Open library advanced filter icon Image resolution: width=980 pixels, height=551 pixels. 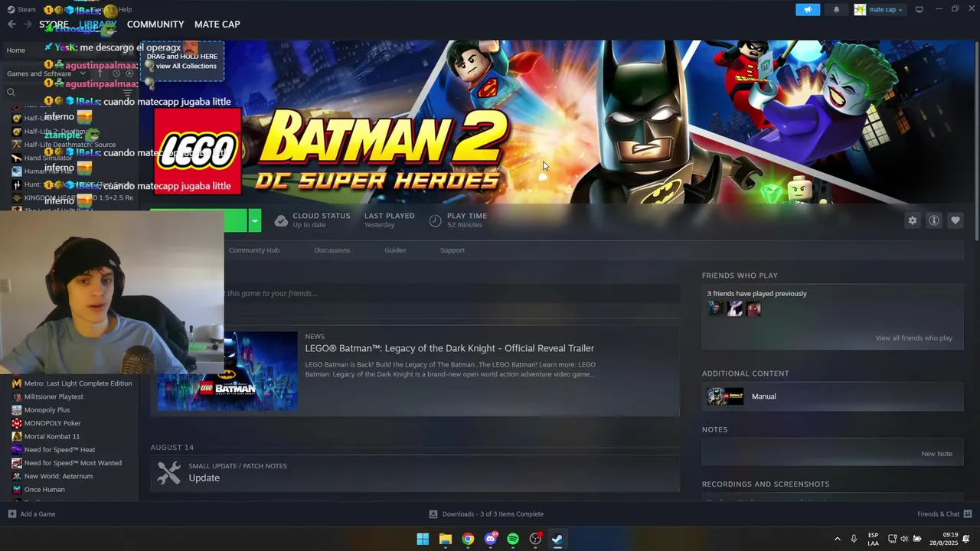128,93
